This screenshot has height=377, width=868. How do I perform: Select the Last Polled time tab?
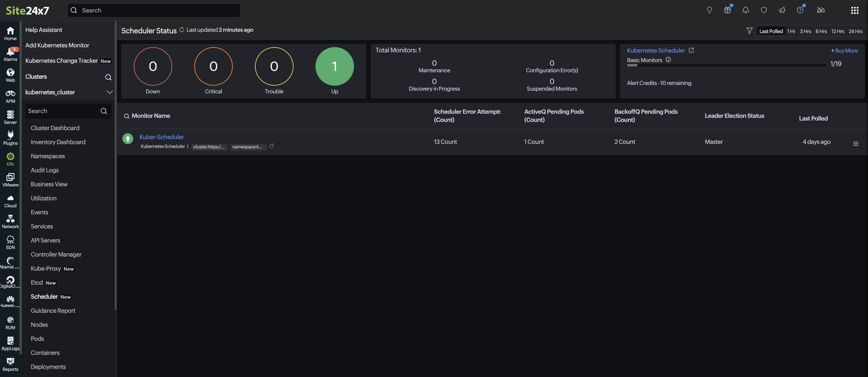pyautogui.click(x=771, y=31)
